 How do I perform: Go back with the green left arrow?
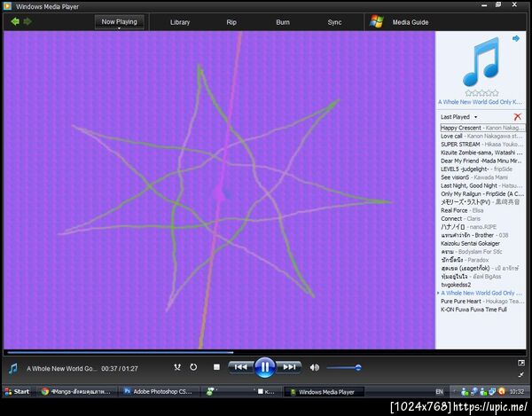click(15, 21)
